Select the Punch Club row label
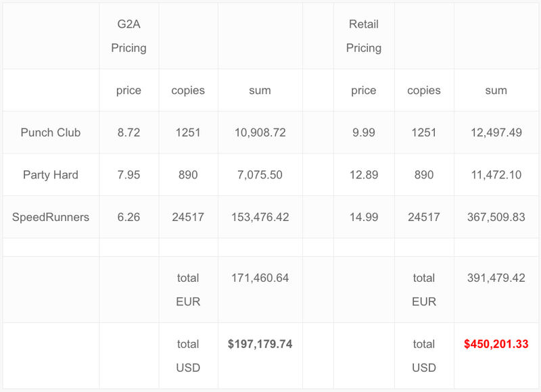 click(x=50, y=132)
